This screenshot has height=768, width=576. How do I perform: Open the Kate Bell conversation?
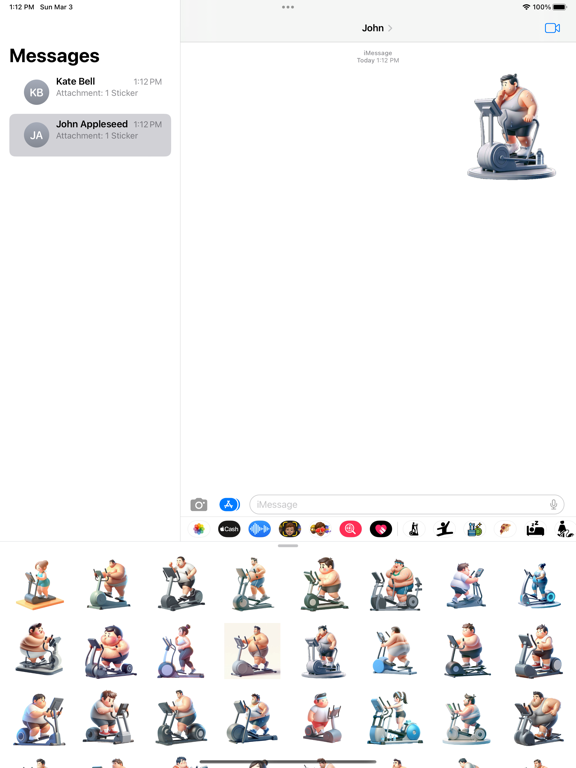[90, 92]
